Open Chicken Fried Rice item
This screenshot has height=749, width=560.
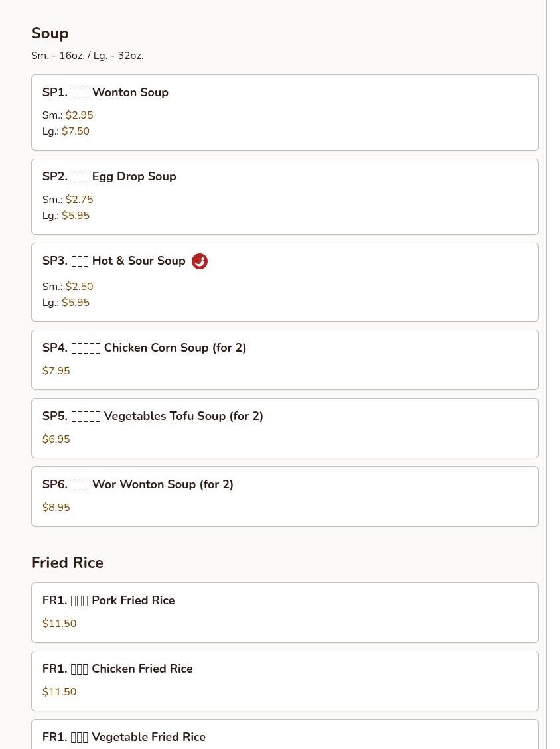point(285,681)
